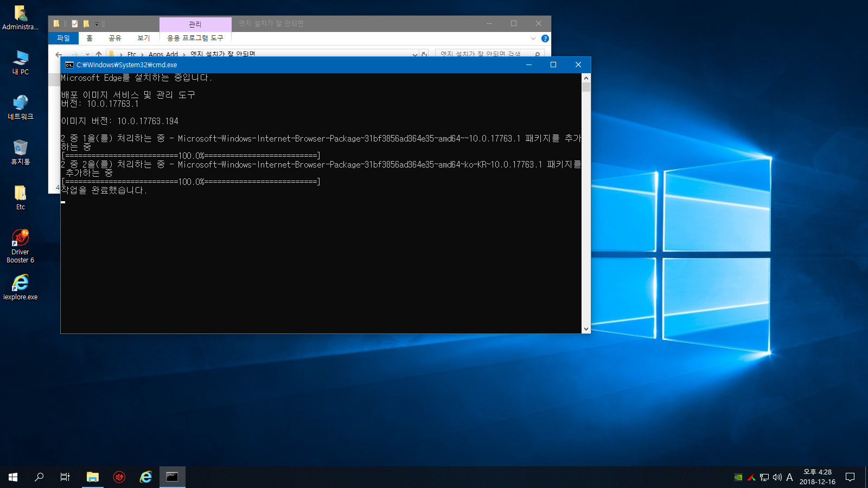The image size is (868, 488).
Task: Click the cmd.exe title bar system icon
Action: point(69,65)
